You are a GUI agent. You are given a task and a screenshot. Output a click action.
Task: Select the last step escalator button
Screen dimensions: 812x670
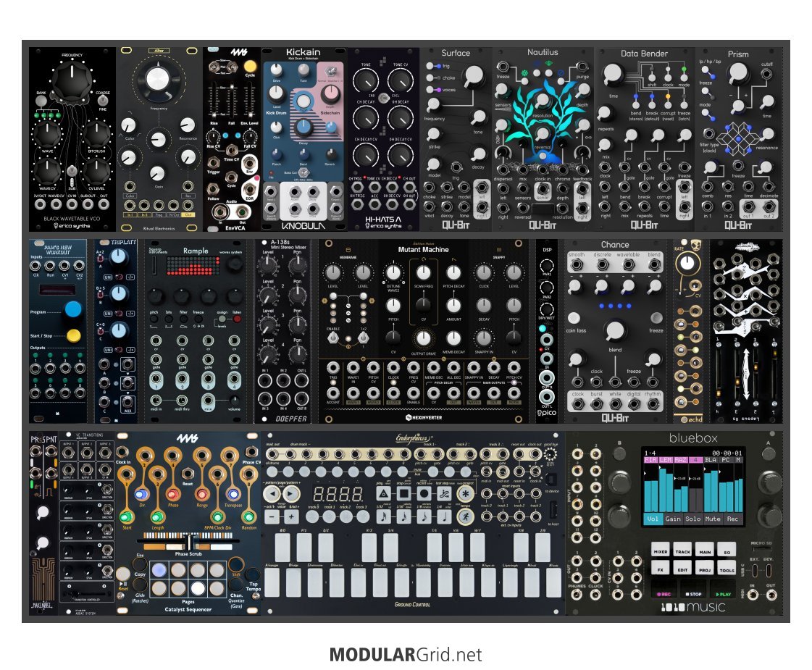click(x=444, y=493)
